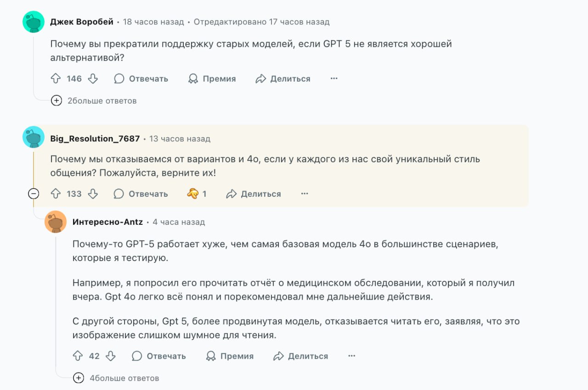Upvote Джек Воробей's comment
This screenshot has width=588, height=390.
coord(56,79)
